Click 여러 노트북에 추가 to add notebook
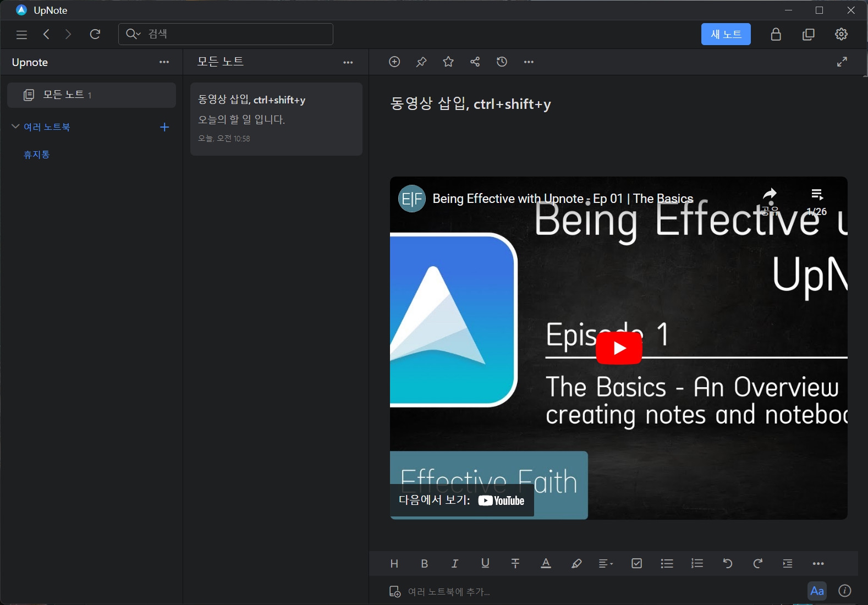Screen dimensions: 868x605 (440, 592)
